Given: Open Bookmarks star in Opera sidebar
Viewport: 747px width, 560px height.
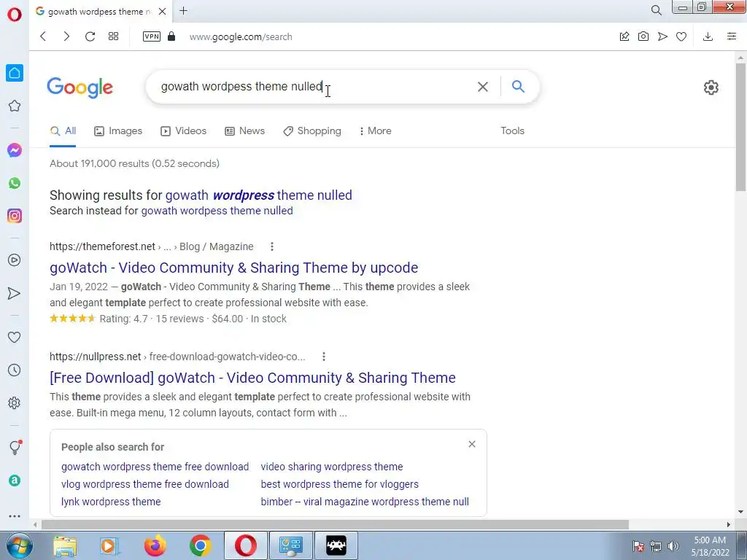Looking at the screenshot, I should pyautogui.click(x=15, y=106).
